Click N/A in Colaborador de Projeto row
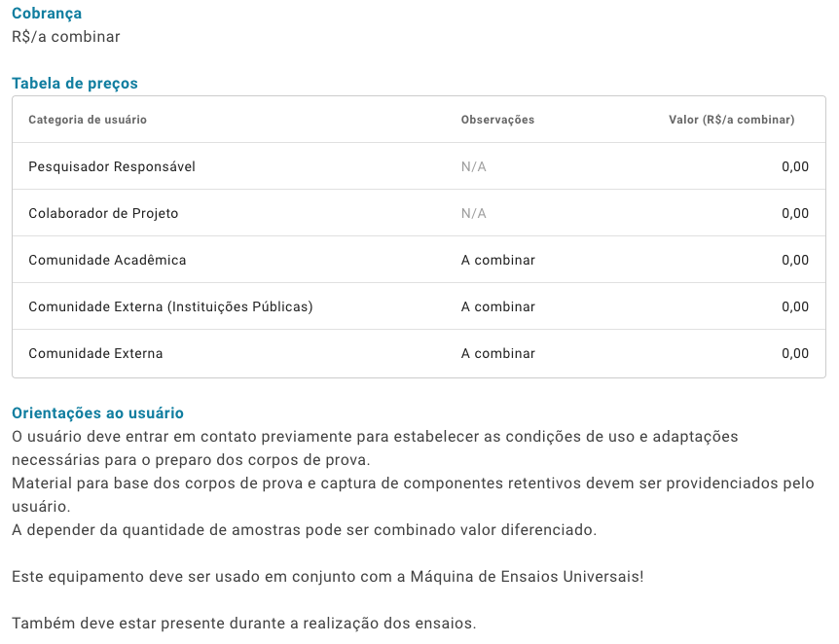The image size is (839, 644). point(474,213)
